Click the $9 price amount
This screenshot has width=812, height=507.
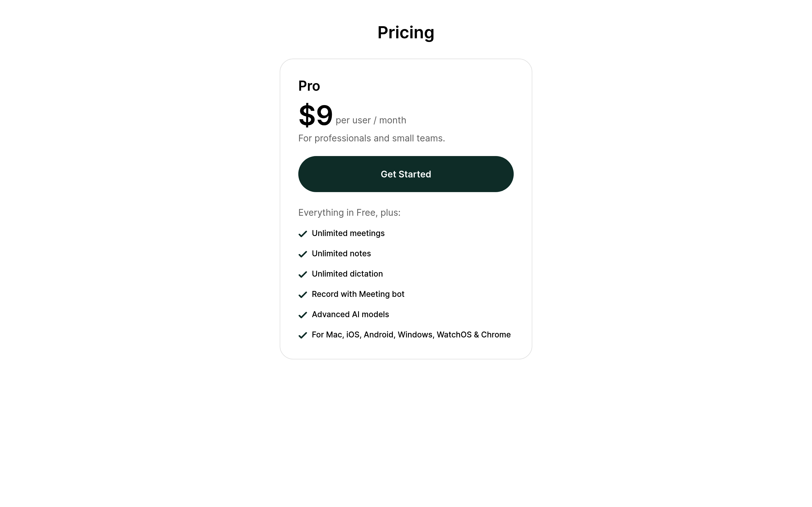point(315,115)
